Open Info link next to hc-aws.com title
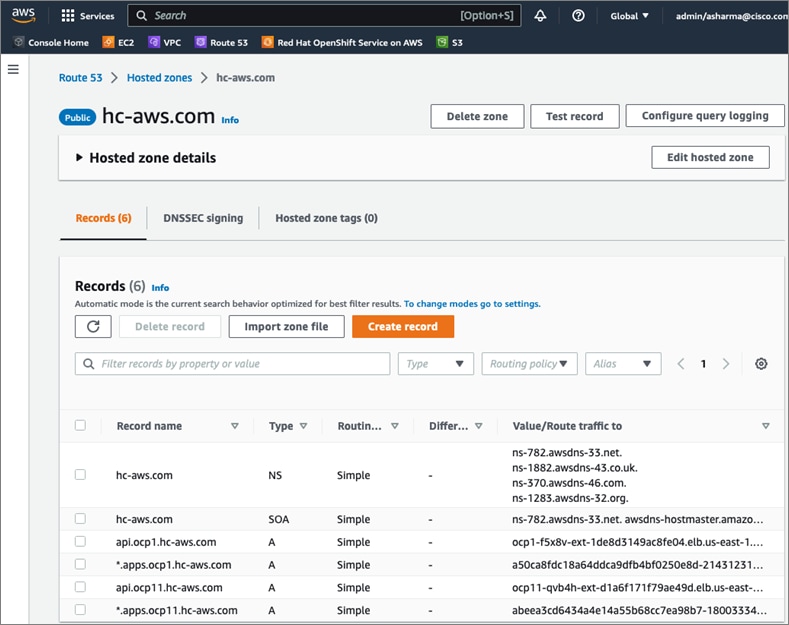Viewport: 789px width, 625px height. (230, 120)
